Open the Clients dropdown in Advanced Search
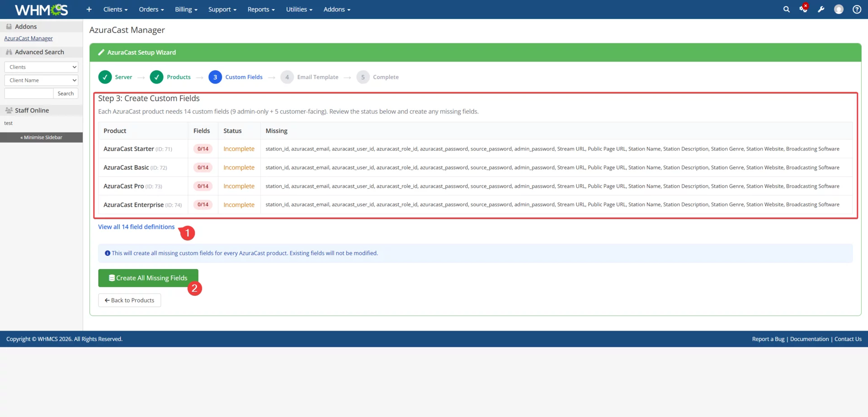 coord(41,66)
